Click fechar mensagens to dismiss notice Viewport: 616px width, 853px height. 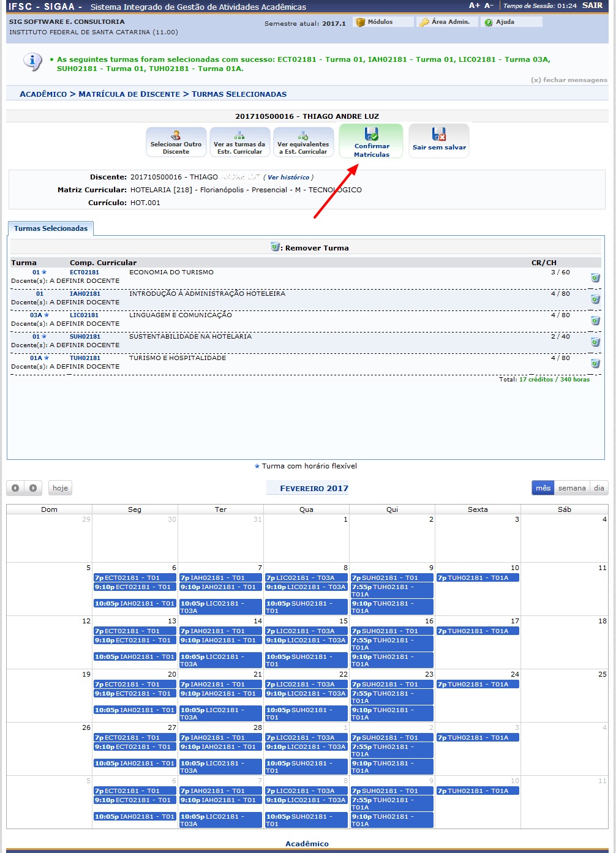click(x=569, y=80)
